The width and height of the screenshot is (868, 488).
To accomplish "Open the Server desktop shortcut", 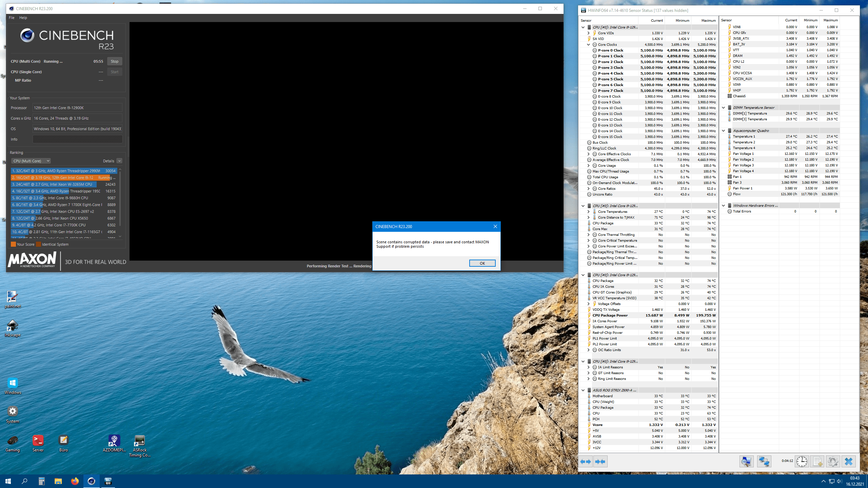I will [x=38, y=444].
